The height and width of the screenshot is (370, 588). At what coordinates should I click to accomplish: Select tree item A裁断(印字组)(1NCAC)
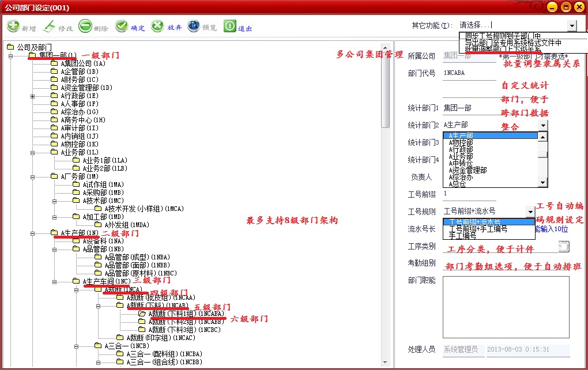coord(161,337)
